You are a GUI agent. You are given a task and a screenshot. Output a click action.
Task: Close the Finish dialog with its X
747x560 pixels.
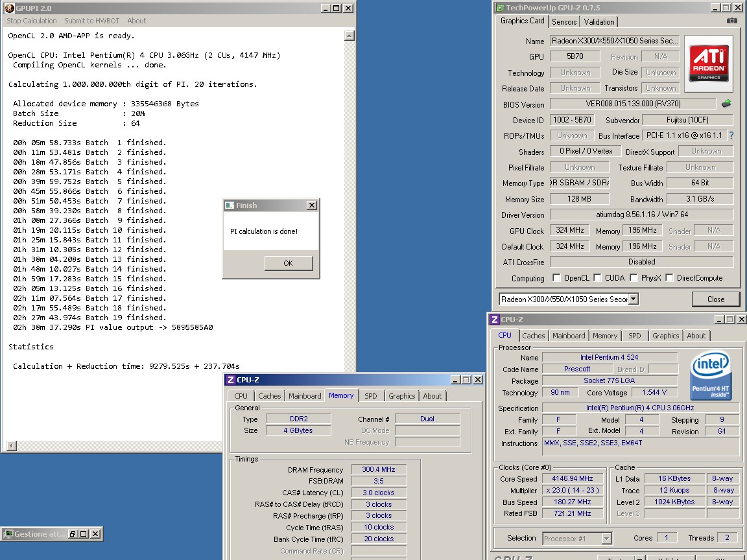(x=311, y=205)
